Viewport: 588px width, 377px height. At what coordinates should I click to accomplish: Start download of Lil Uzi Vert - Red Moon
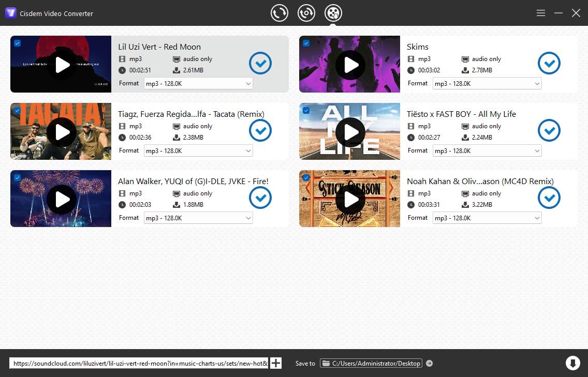(x=260, y=63)
